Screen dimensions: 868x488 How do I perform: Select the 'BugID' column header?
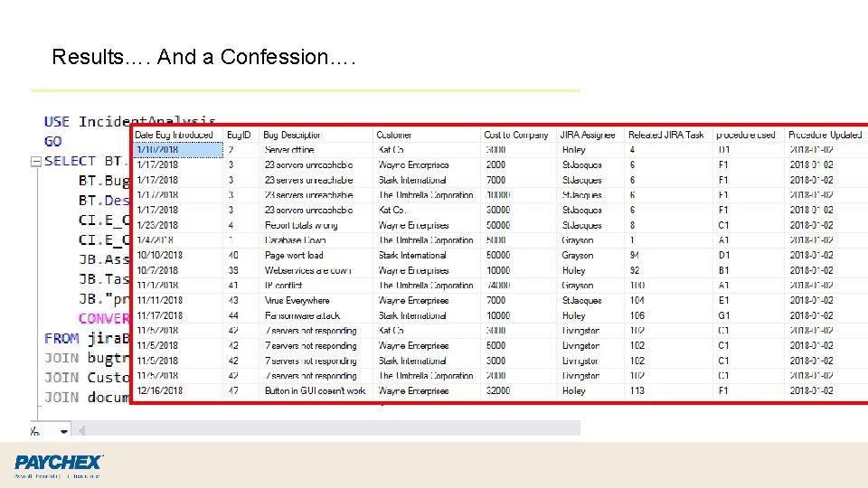click(x=239, y=135)
